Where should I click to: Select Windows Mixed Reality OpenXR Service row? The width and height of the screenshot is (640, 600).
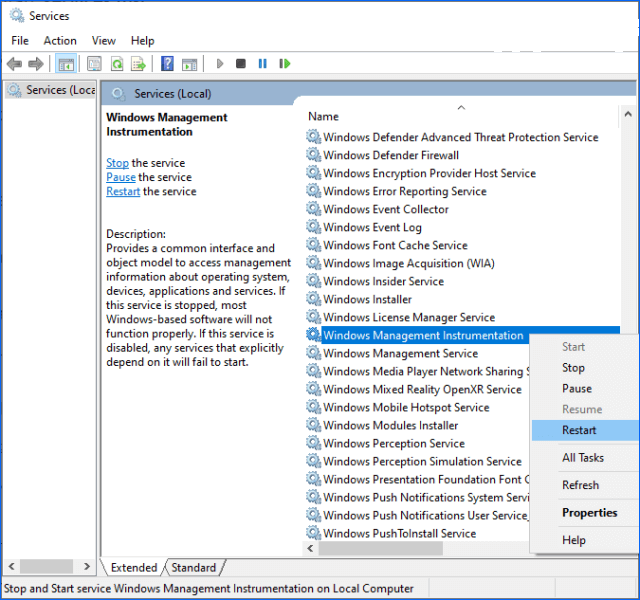(422, 389)
